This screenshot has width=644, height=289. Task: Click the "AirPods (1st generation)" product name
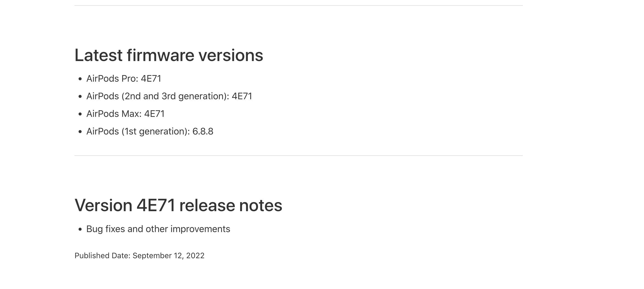(x=137, y=131)
